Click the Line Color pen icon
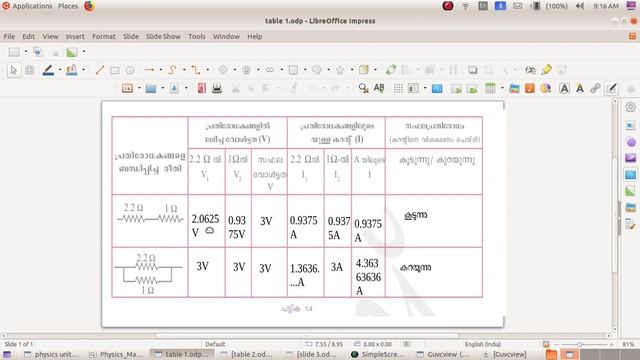The image size is (640, 360). [x=48, y=70]
